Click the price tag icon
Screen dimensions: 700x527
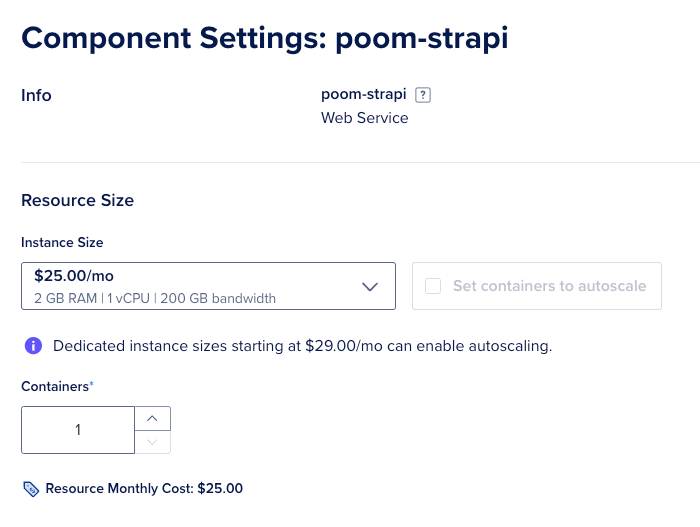pyautogui.click(x=31, y=489)
